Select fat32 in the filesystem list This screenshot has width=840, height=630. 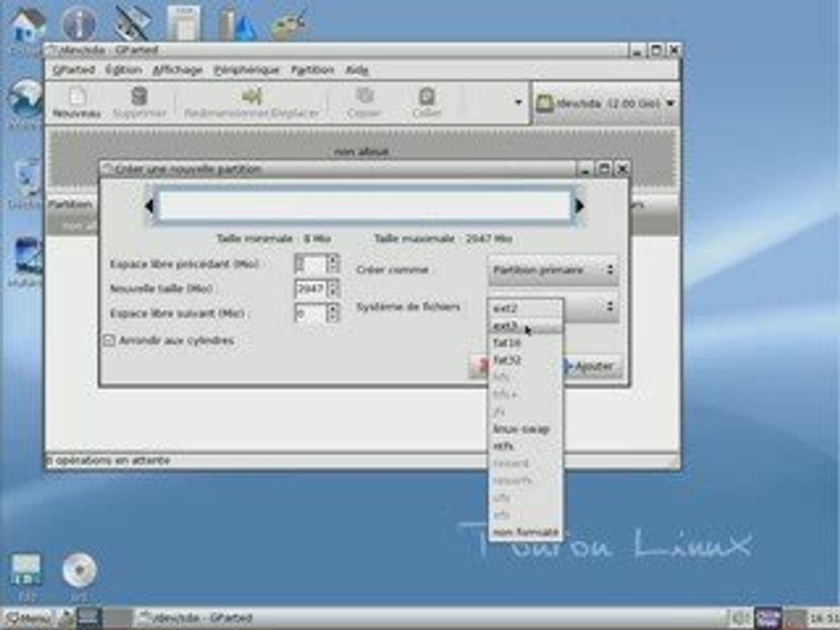(x=526, y=360)
